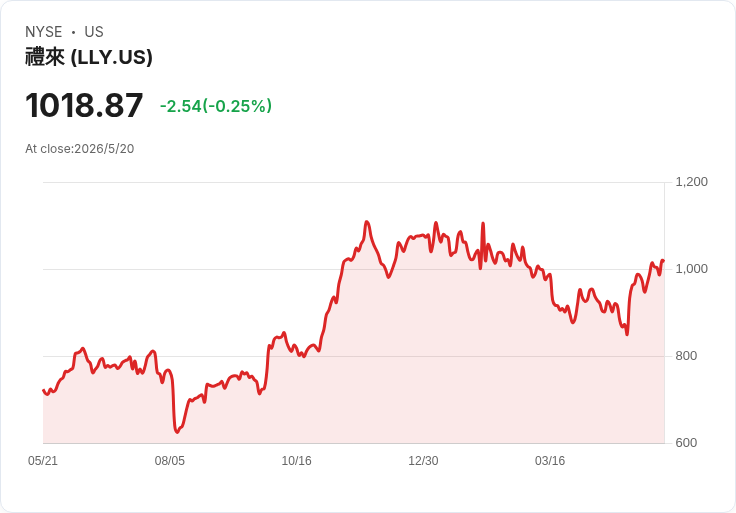Click the rightmost endpoint of the price line
Viewport: 736px width, 513px height.
click(x=663, y=260)
